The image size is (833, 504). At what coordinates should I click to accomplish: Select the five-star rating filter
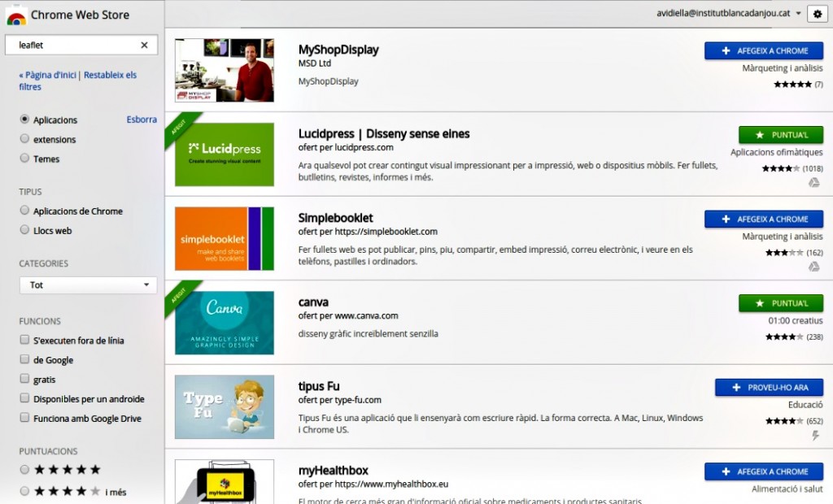pyautogui.click(x=24, y=470)
